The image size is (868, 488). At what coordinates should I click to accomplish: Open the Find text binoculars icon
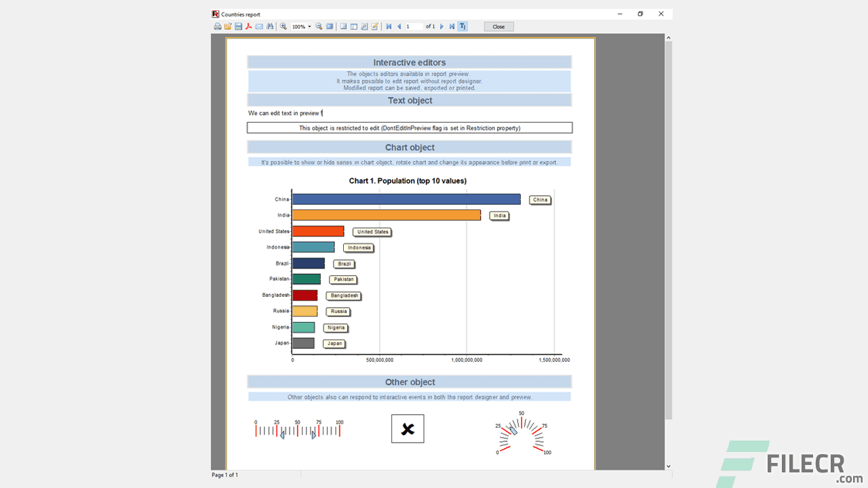tap(270, 26)
